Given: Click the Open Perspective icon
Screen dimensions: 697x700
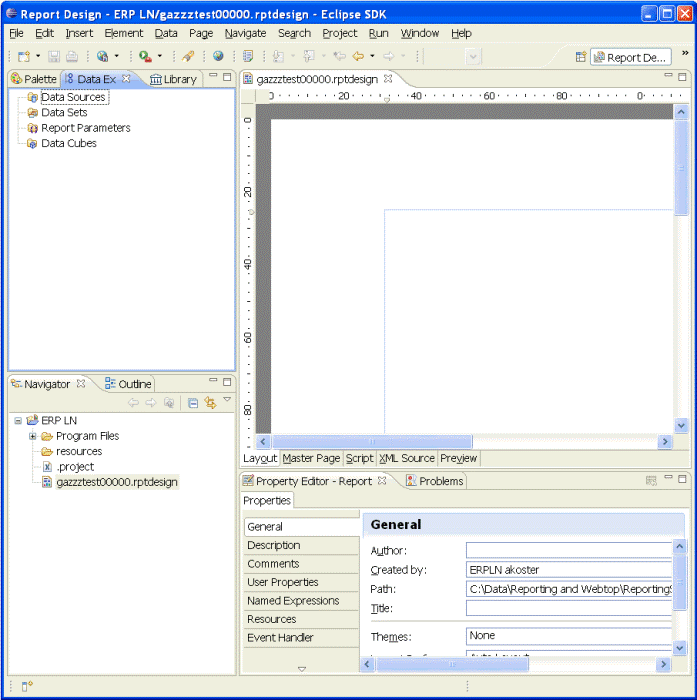Looking at the screenshot, I should (x=580, y=57).
